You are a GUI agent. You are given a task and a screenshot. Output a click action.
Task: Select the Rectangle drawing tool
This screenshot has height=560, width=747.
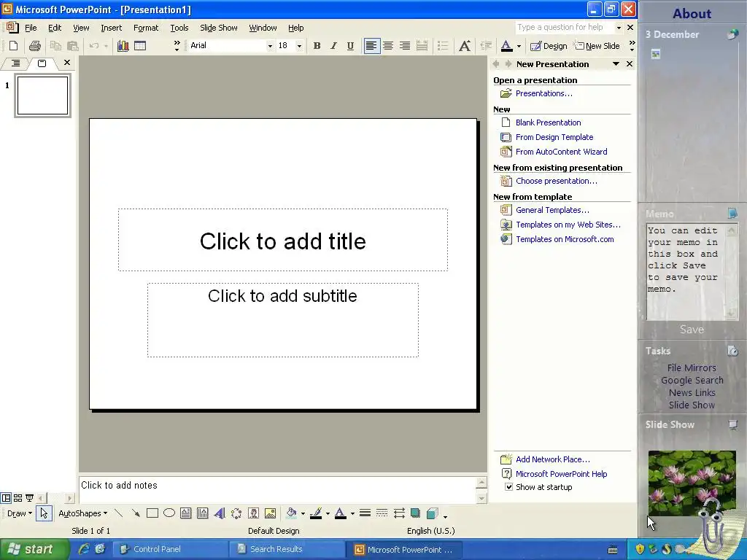click(152, 513)
